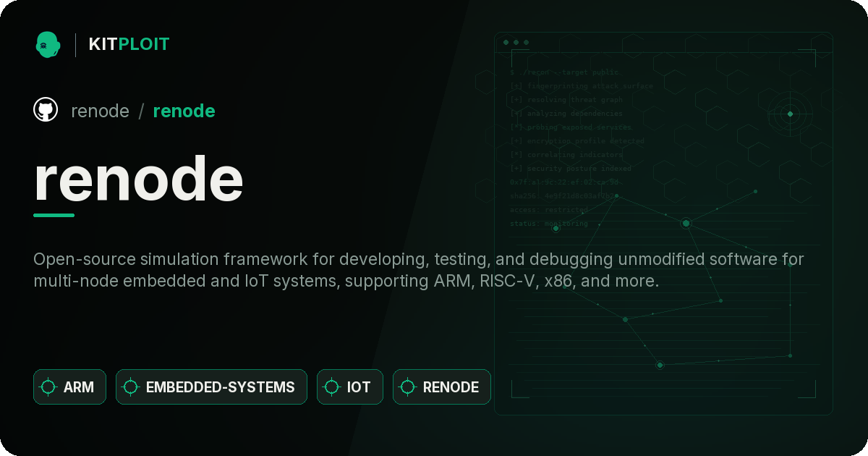This screenshot has width=868, height=456.
Task: Open the gray renode owner link
Action: point(100,111)
